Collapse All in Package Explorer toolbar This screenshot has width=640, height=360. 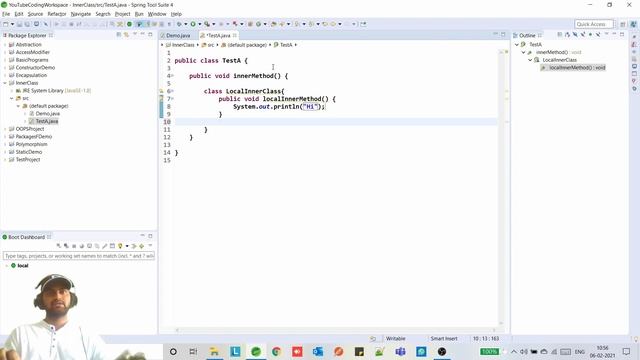(119, 35)
